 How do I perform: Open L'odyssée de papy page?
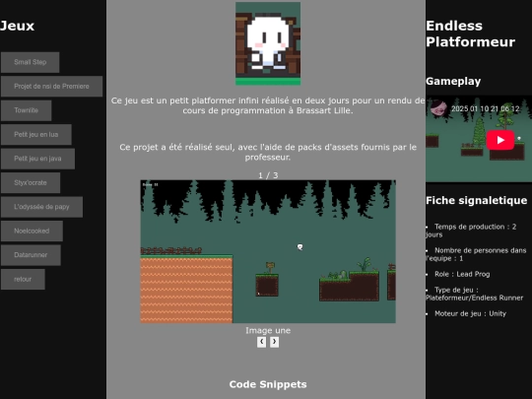pos(41,207)
